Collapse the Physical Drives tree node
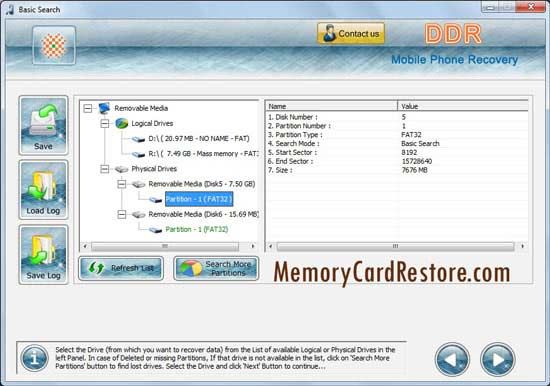The width and height of the screenshot is (550, 386). 105,169
